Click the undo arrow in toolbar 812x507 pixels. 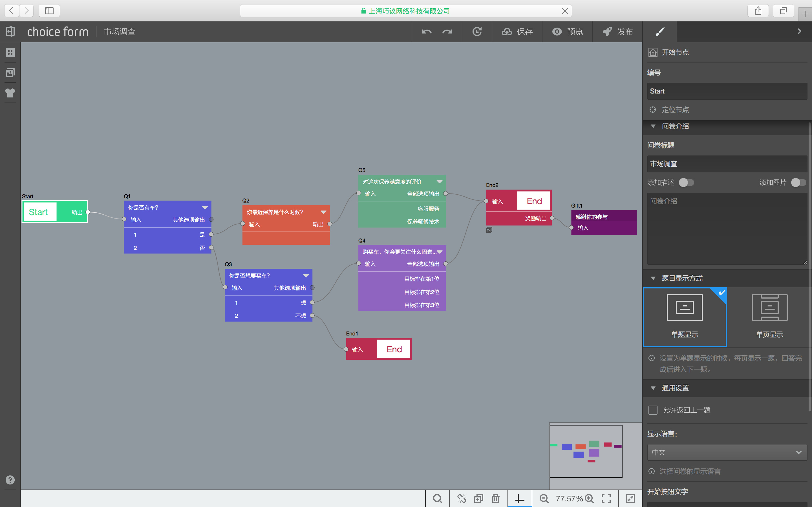pyautogui.click(x=427, y=32)
